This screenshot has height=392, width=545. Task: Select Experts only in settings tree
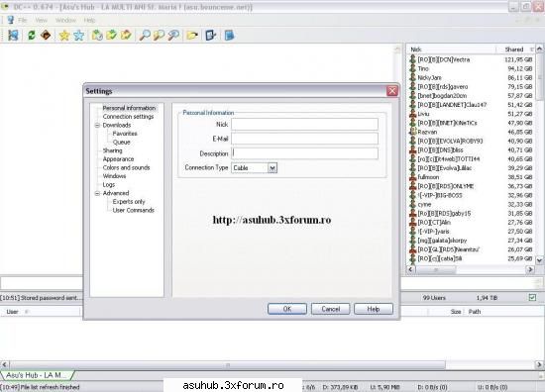click(129, 201)
